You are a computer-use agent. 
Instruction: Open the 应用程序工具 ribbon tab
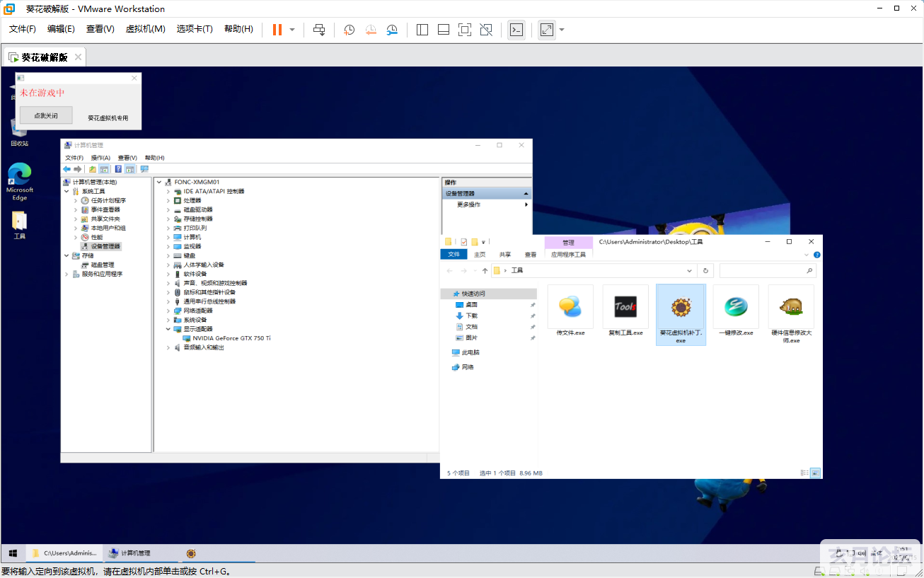pos(569,254)
